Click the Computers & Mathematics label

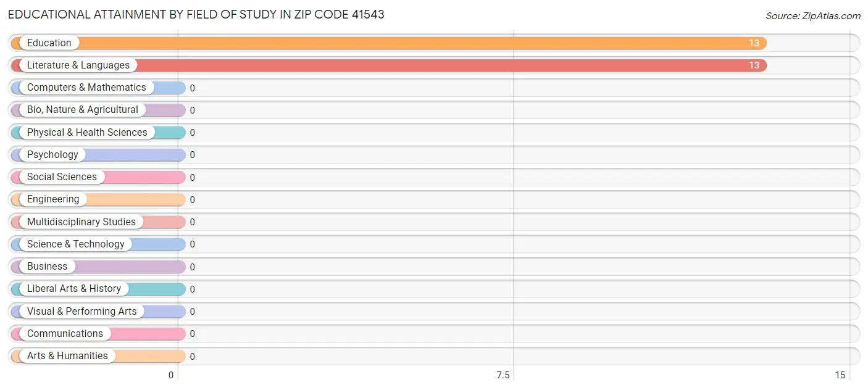[x=86, y=88]
